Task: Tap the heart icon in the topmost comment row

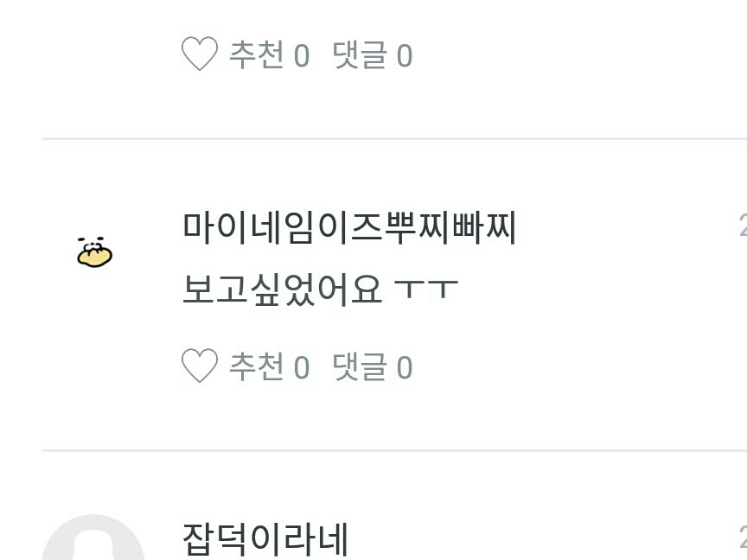Action: [x=200, y=54]
